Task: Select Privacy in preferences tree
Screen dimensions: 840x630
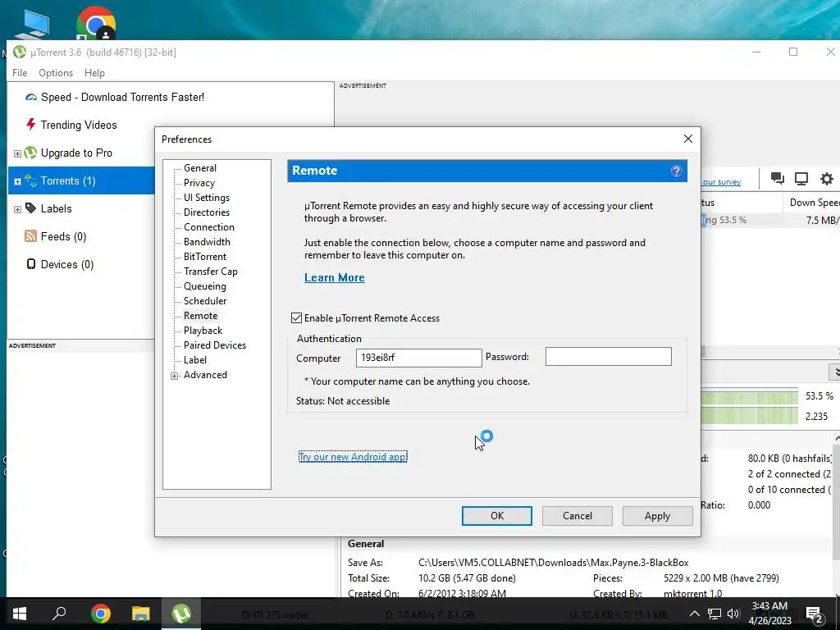Action: pos(199,183)
